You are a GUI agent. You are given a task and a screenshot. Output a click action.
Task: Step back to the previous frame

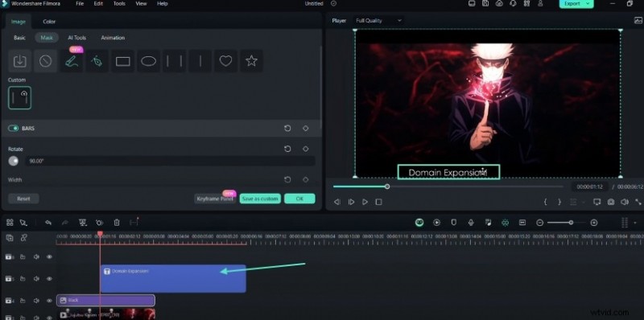tap(336, 202)
